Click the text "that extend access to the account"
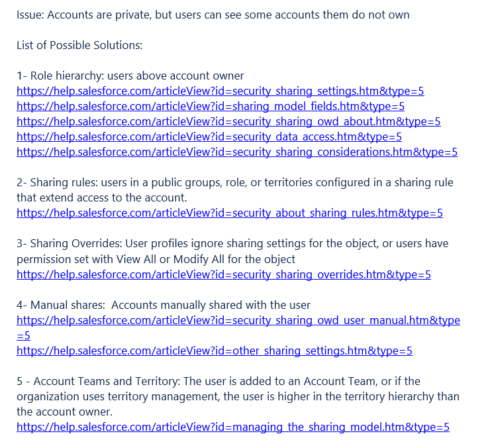Viewport: 492px width, 448px height. pos(101,197)
